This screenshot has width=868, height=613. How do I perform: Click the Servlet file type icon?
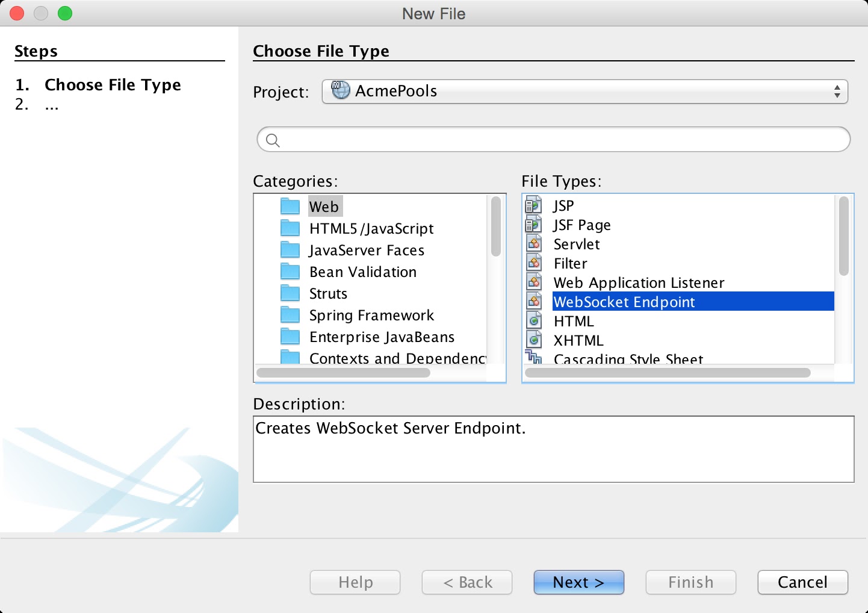pos(534,244)
